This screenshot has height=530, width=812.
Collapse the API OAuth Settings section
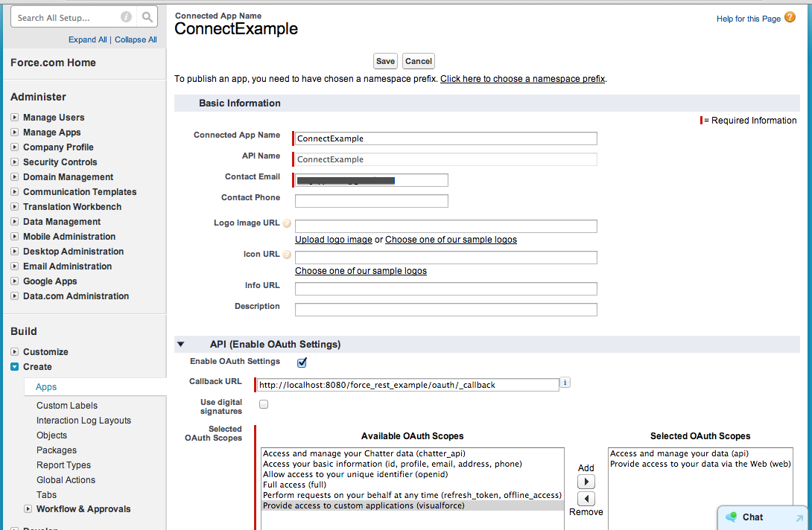pyautogui.click(x=180, y=344)
